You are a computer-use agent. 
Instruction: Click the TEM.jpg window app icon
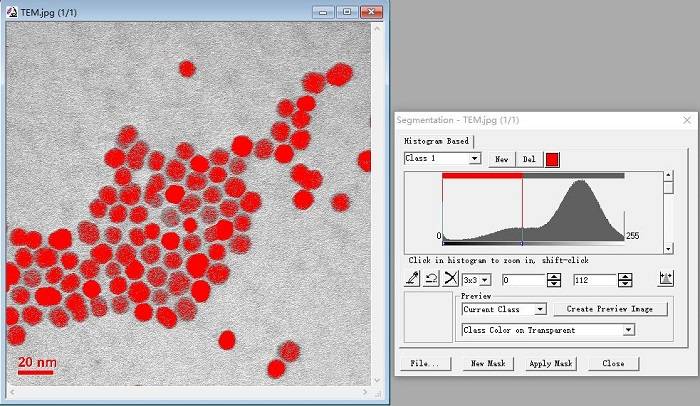[12, 12]
